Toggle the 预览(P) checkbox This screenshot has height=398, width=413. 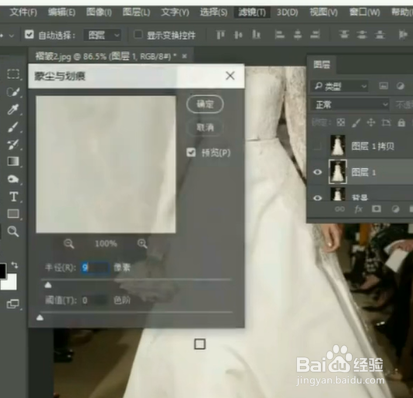pos(191,153)
